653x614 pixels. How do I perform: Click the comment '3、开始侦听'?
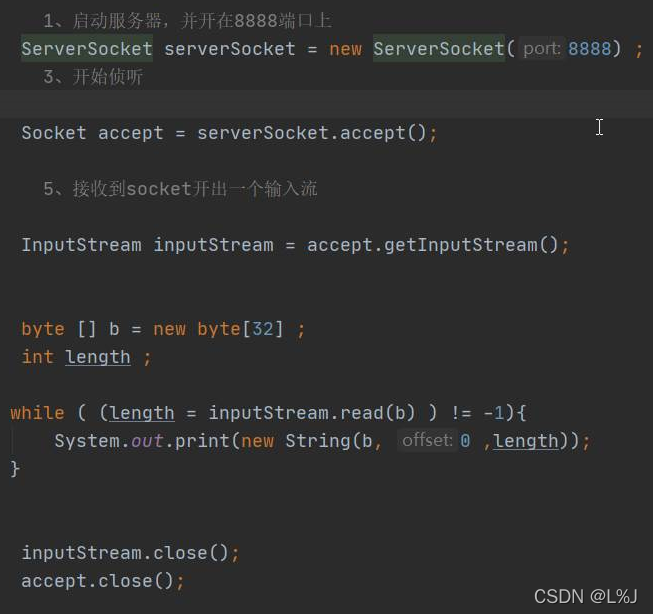[93, 77]
